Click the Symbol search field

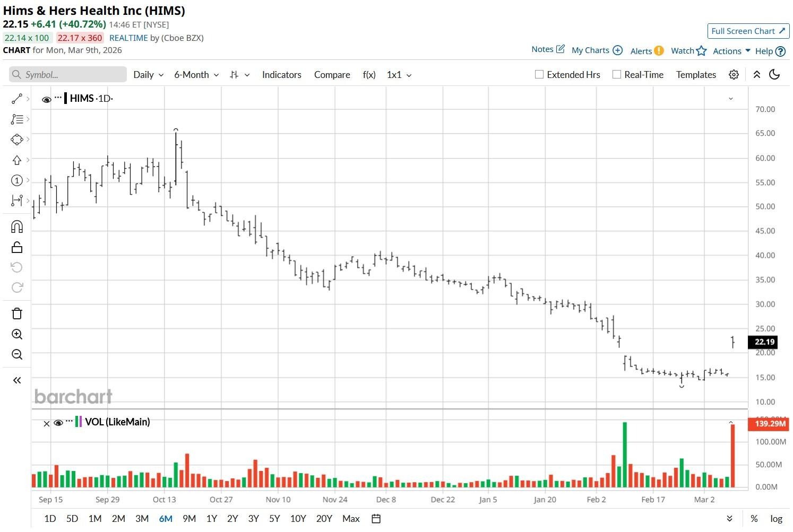click(x=68, y=74)
